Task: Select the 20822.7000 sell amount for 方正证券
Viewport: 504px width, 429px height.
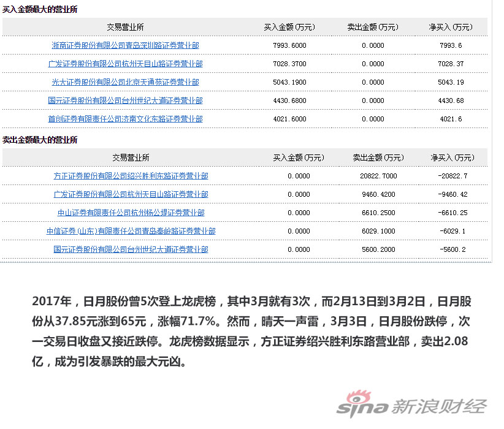Action: click(378, 175)
